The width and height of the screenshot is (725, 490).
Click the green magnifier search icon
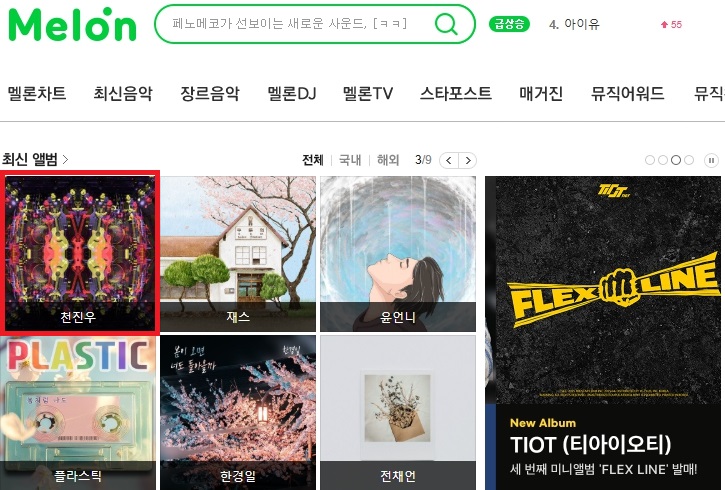click(446, 24)
